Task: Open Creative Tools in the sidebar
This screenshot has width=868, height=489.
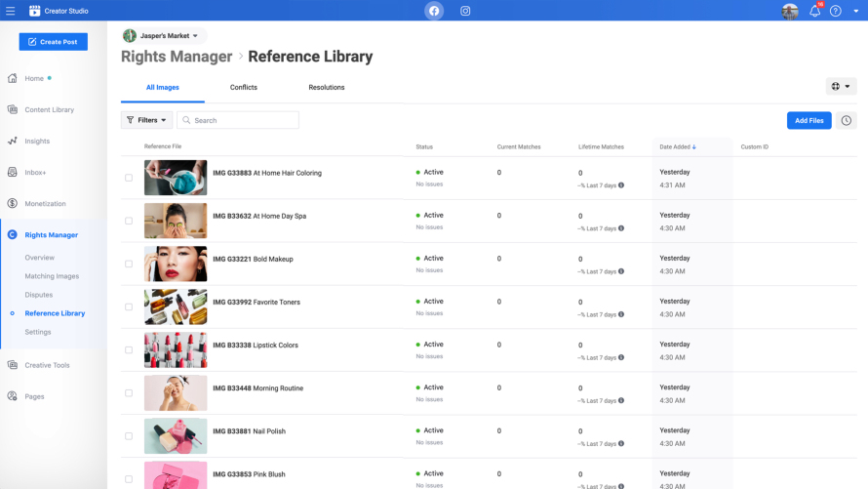Action: point(47,365)
